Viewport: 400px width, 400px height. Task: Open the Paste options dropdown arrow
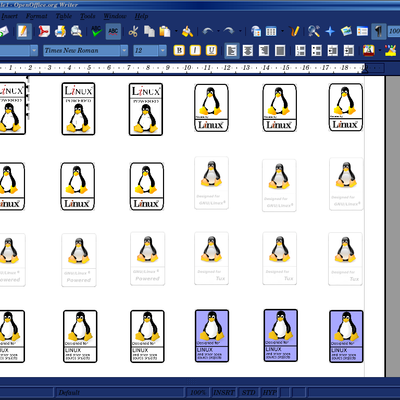point(176,32)
